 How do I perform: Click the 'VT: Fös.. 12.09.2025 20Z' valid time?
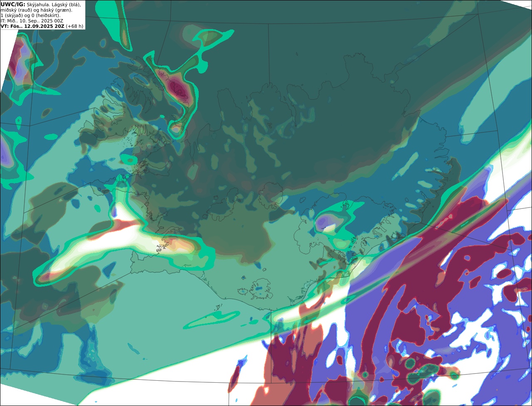tap(32, 26)
